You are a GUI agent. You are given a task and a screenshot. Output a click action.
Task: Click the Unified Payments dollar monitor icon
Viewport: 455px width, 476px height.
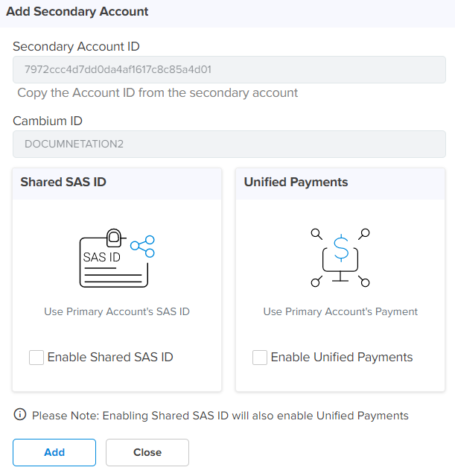340,257
